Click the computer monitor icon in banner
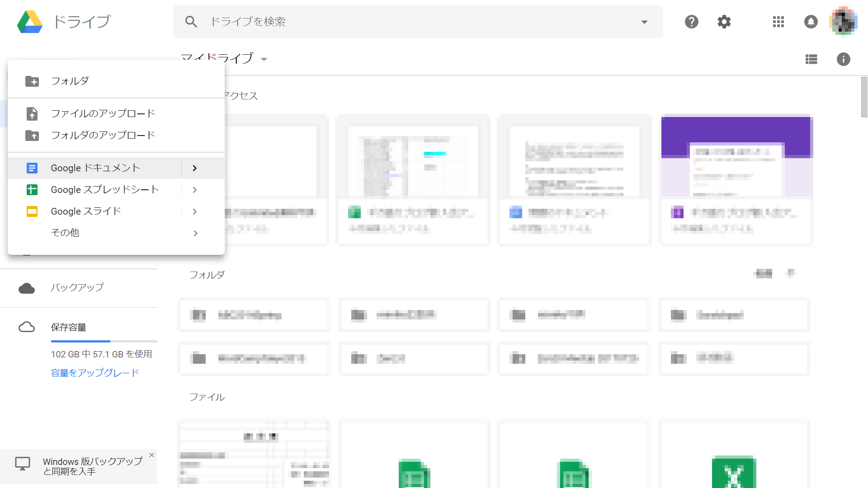Screen dimensions: 868x488 pyautogui.click(x=23, y=464)
